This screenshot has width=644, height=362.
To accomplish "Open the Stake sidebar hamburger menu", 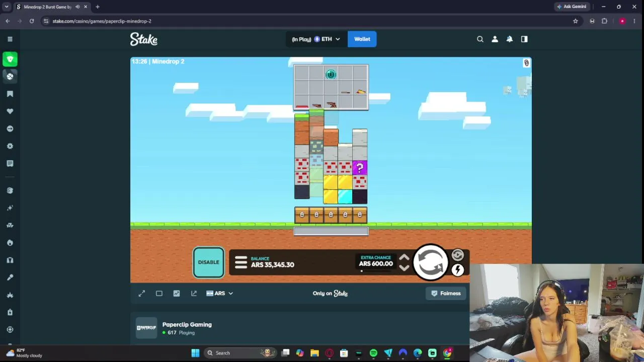I will tap(10, 39).
